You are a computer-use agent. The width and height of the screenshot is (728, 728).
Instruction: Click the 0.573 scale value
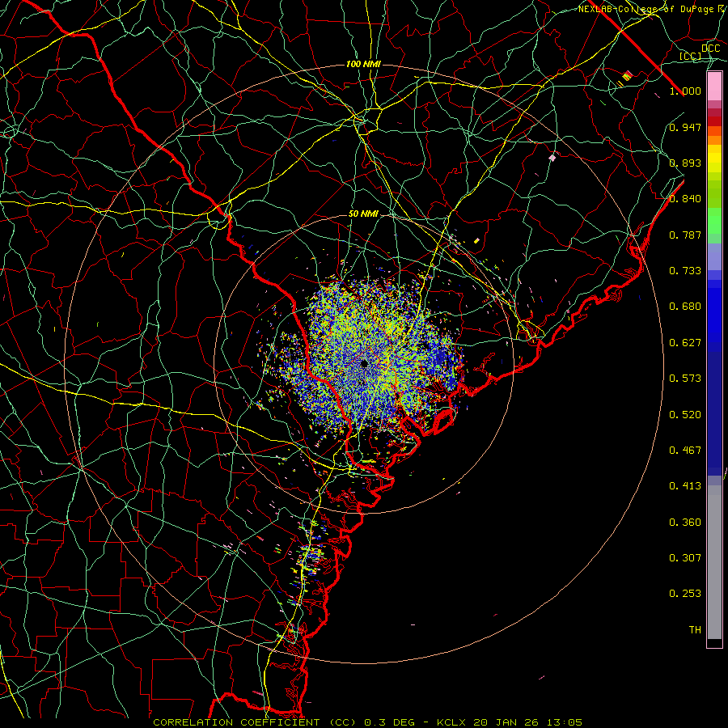click(685, 379)
